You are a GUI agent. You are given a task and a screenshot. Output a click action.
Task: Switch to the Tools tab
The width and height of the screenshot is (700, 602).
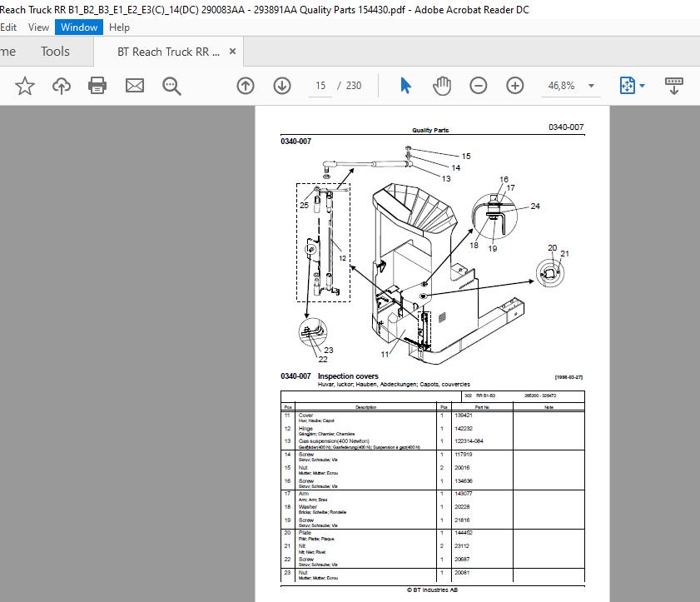56,52
